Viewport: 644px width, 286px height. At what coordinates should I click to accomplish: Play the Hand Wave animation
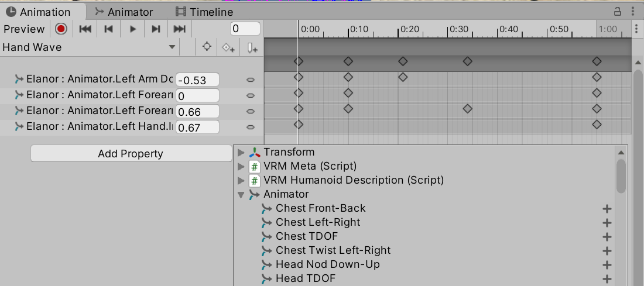132,29
